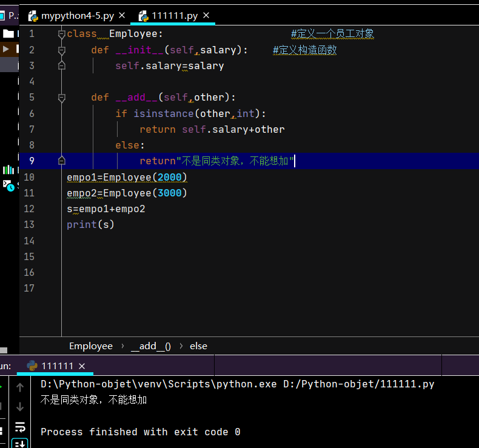Click the comment '#定义一个员工对象'
Screen dimensions: 479x448
tap(332, 33)
